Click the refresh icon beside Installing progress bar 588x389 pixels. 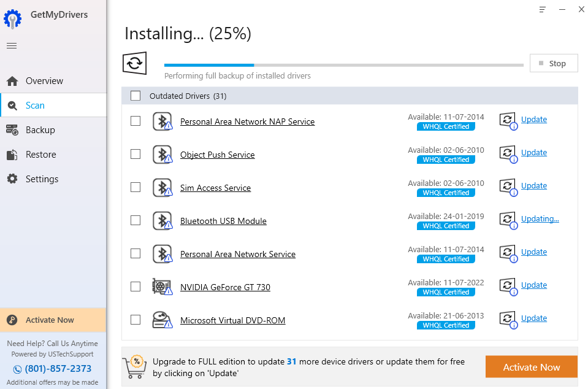[135, 63]
